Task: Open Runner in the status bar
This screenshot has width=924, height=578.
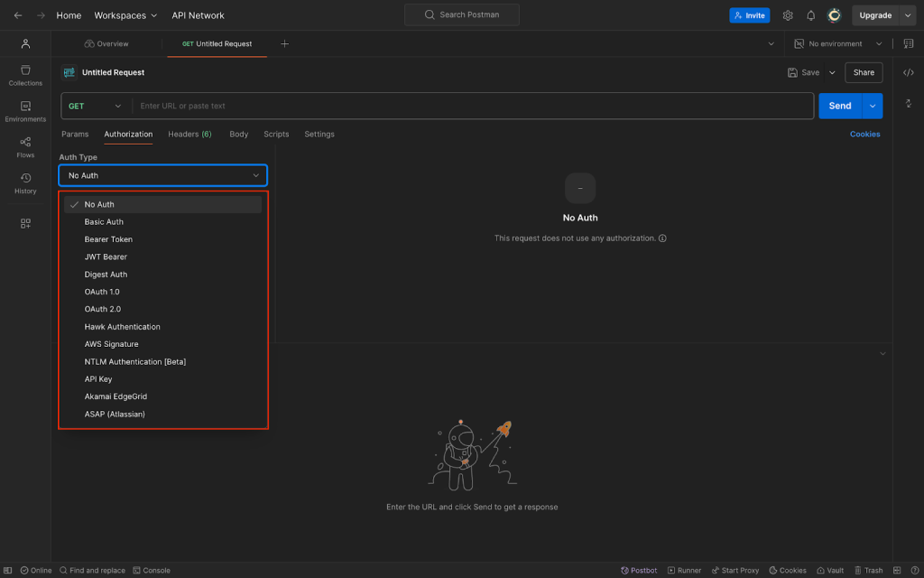Action: 684,571
